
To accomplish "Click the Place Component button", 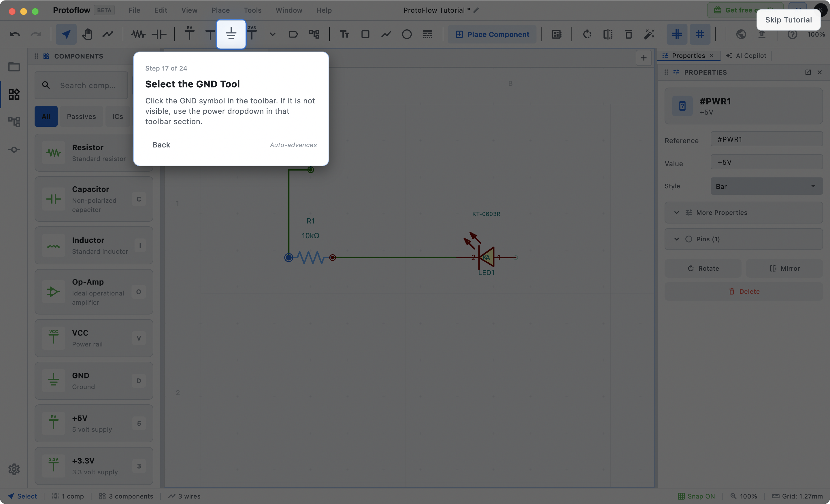I will tap(492, 34).
